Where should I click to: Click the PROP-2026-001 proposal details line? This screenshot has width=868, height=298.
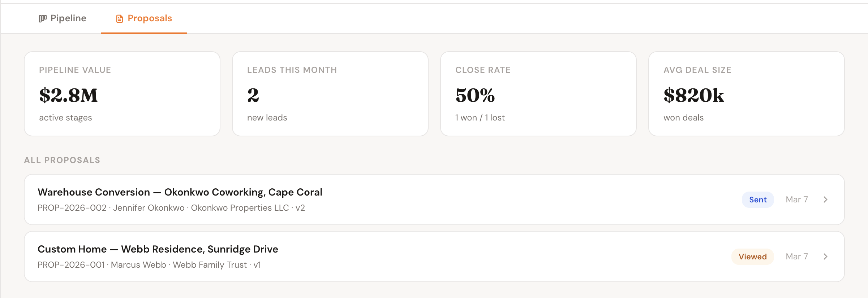pos(149,265)
